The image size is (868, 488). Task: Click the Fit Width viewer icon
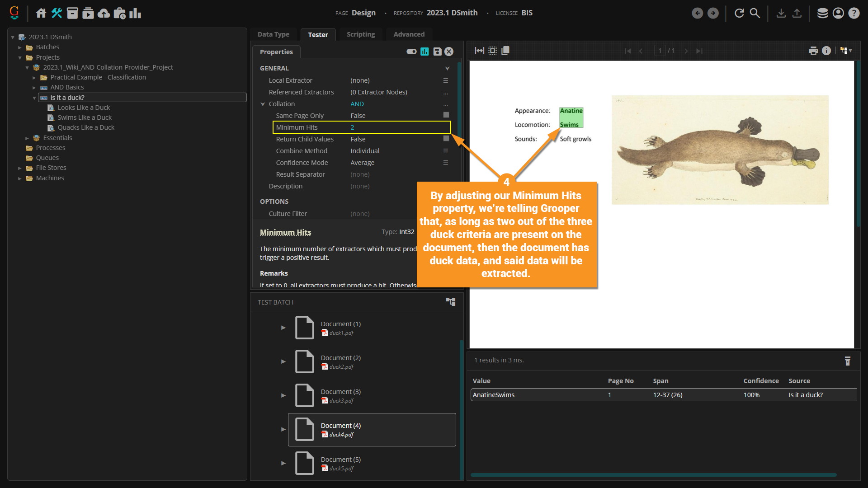[480, 51]
